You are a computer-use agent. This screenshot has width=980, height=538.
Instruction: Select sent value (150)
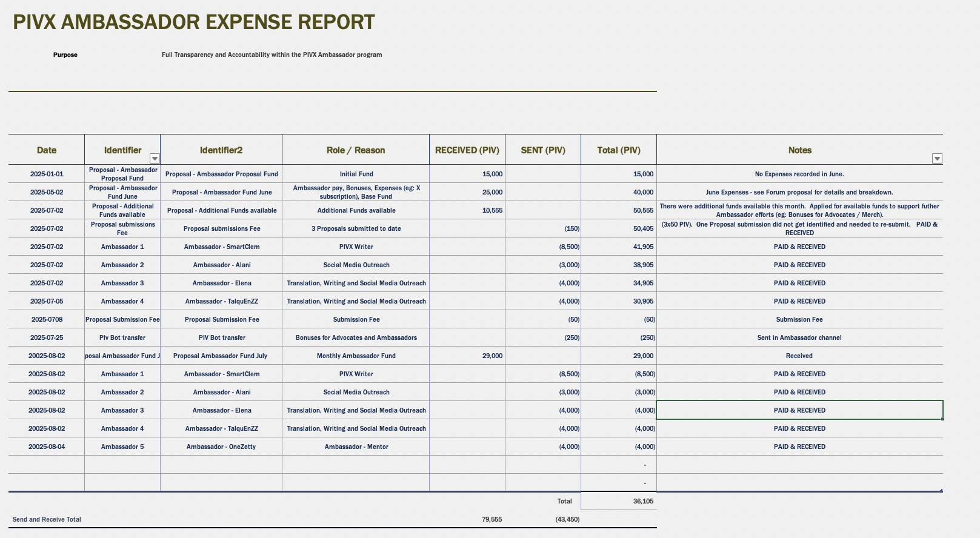click(x=543, y=228)
